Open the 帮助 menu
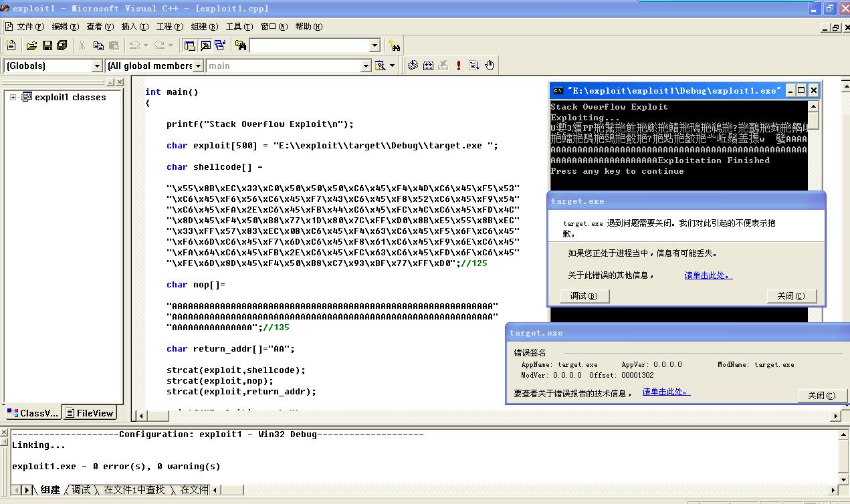Screen dimensions: 850x504 pyautogui.click(x=309, y=27)
